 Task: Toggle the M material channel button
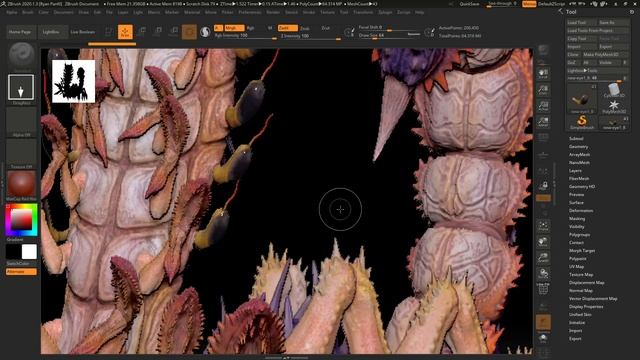coord(270,28)
